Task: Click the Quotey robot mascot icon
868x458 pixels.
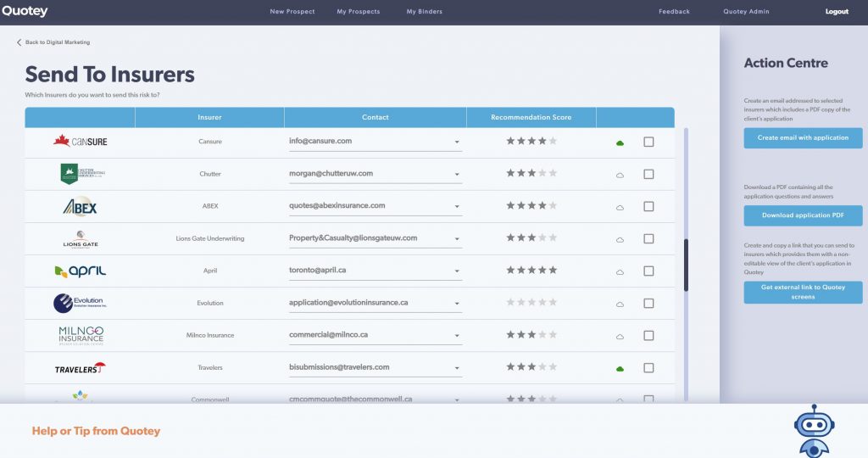Action: (814, 431)
